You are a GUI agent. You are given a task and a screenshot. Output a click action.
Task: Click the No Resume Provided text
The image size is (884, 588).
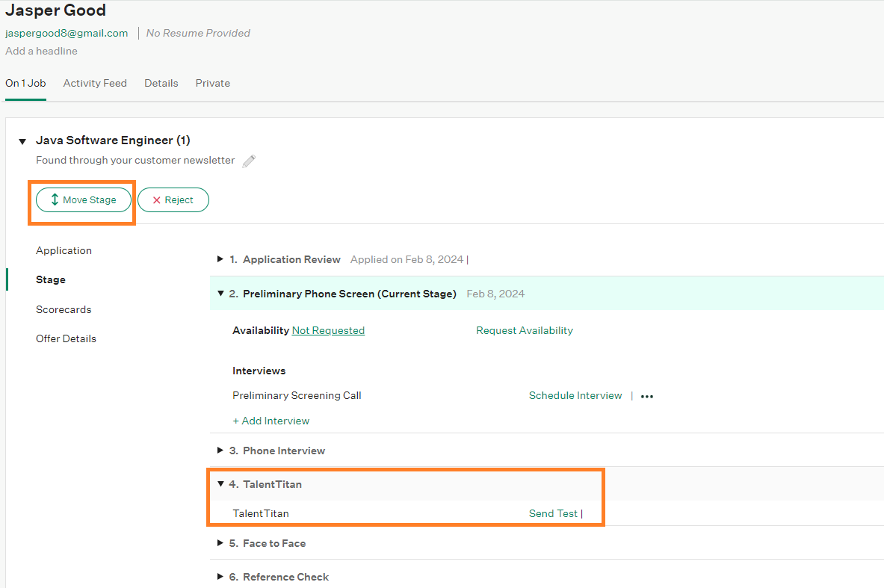198,34
